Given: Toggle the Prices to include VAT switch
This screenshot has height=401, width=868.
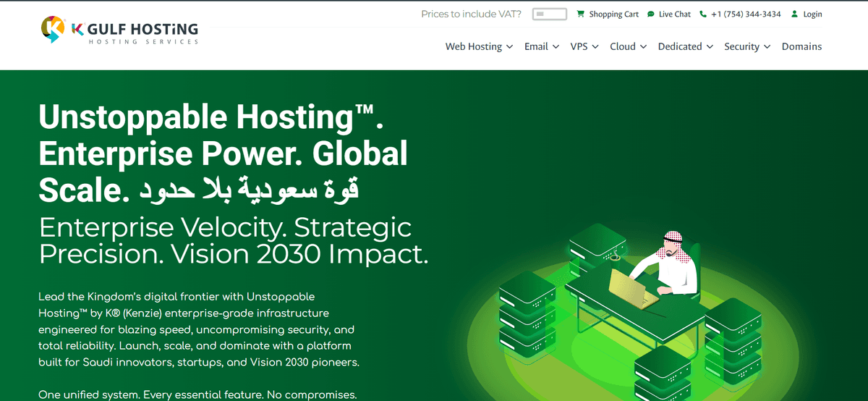Looking at the screenshot, I should coord(550,14).
